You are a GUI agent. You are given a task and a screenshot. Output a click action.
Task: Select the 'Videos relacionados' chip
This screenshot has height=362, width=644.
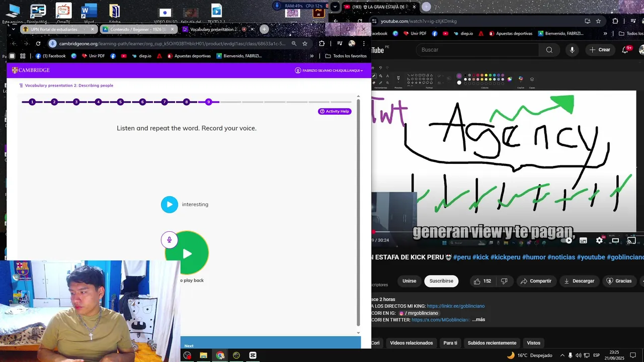point(411,343)
